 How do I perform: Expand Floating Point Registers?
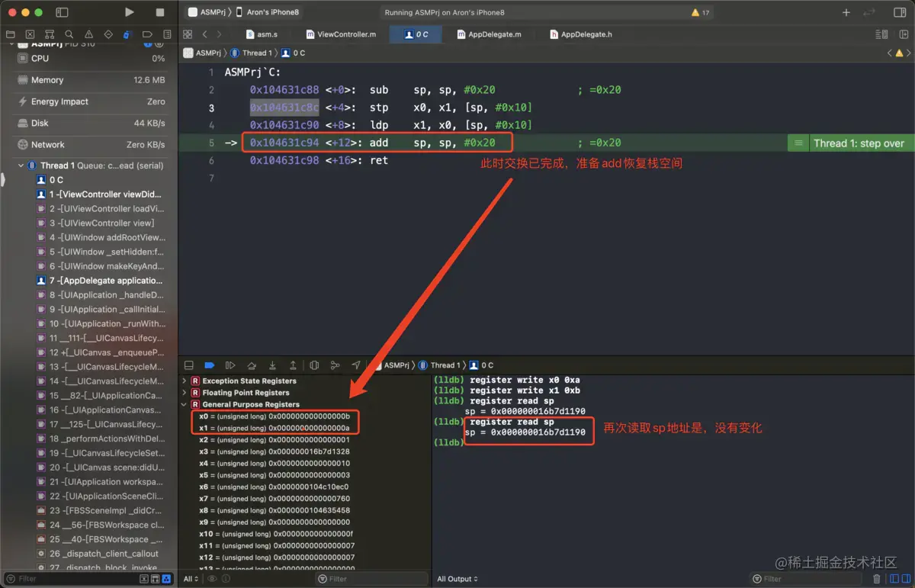pyautogui.click(x=184, y=393)
